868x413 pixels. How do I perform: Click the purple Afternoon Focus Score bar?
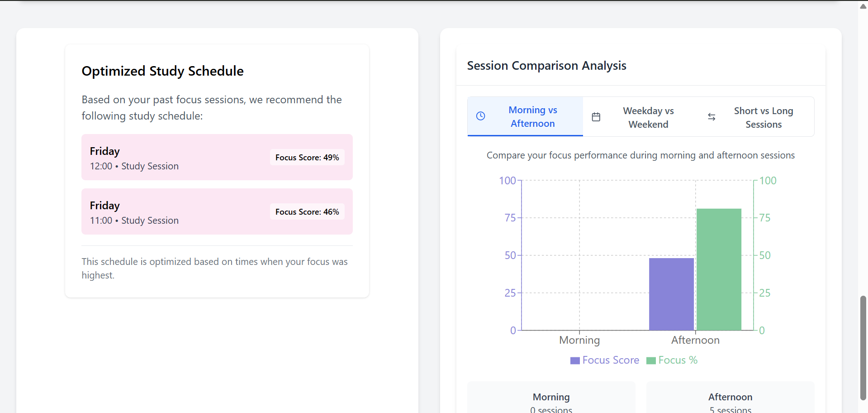point(671,294)
